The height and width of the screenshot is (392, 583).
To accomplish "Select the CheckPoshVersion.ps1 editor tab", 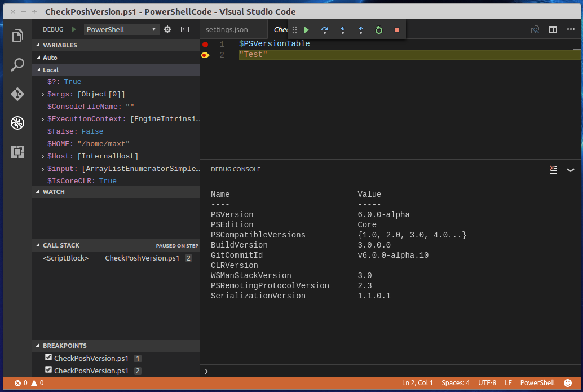I will click(x=281, y=30).
